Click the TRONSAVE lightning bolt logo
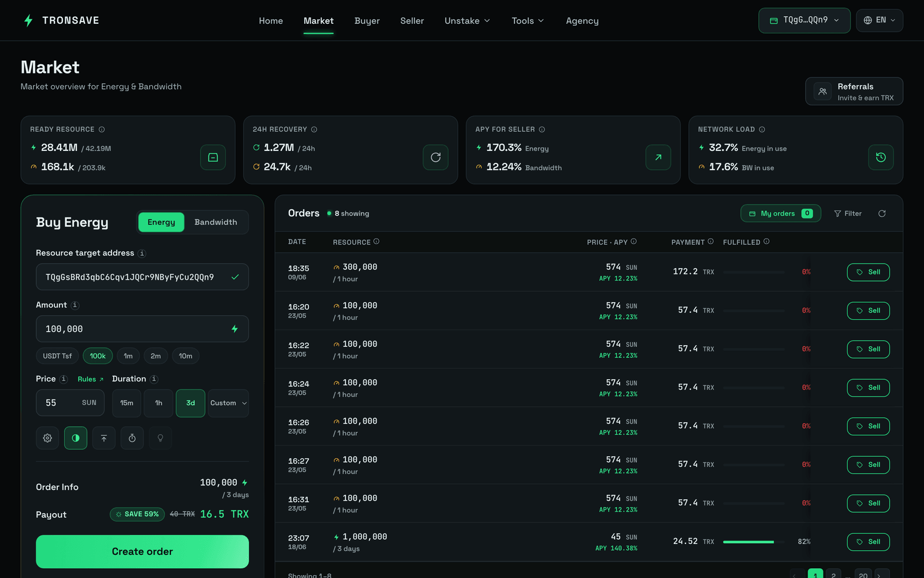 point(28,21)
